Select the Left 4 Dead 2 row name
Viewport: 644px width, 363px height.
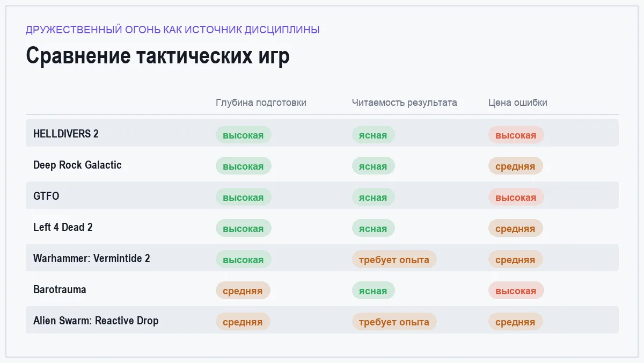[63, 227]
